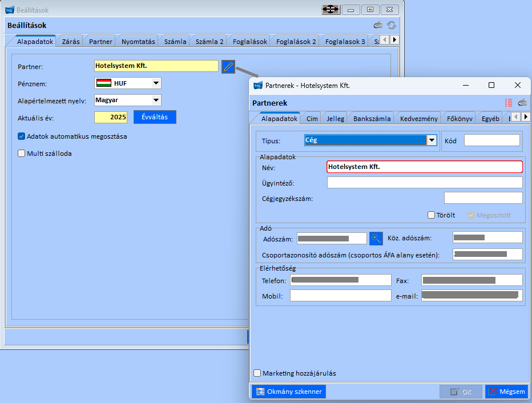Open the Főkönyv tab
Viewport: 532px width, 403px height.
pyautogui.click(x=460, y=118)
